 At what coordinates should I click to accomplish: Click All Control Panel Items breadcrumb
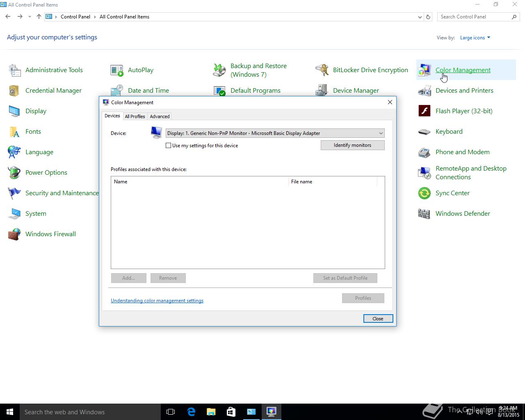[x=124, y=17]
